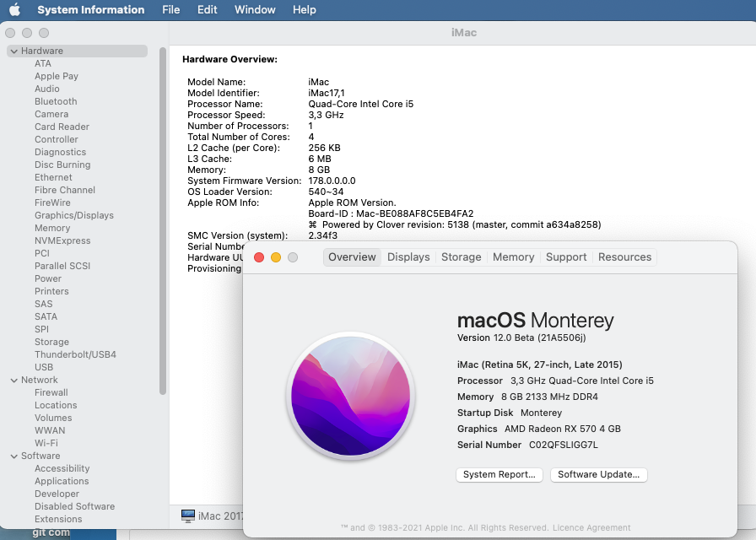
Task: Select Controller in the sidebar
Action: click(57, 139)
